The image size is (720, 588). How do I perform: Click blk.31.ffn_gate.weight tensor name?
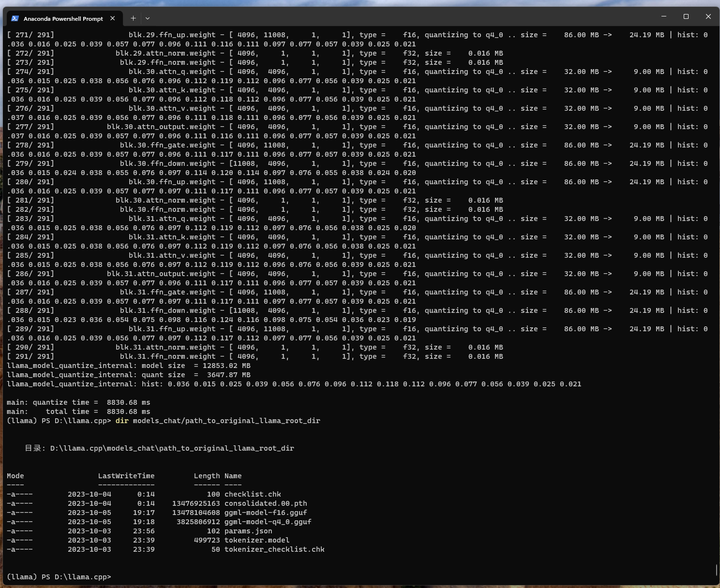tap(168, 292)
